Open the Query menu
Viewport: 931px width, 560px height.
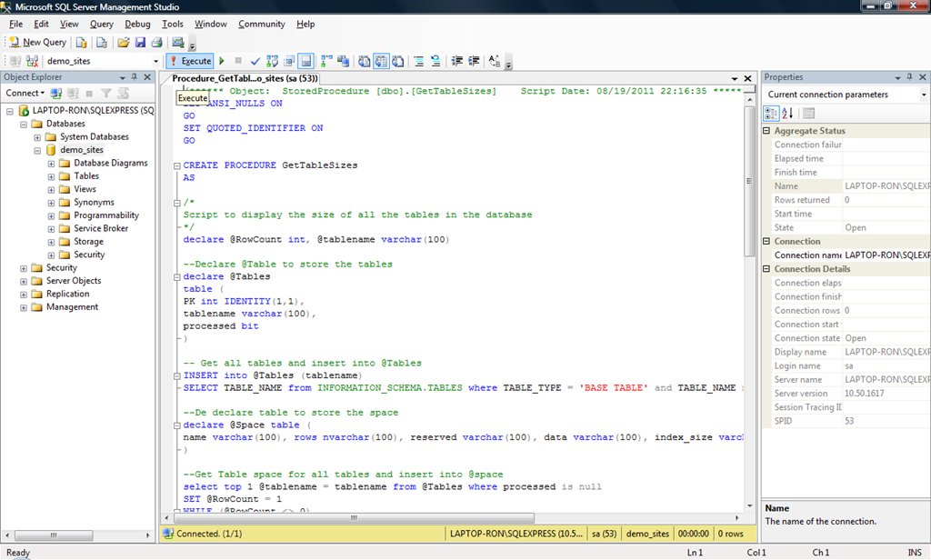coord(102,24)
